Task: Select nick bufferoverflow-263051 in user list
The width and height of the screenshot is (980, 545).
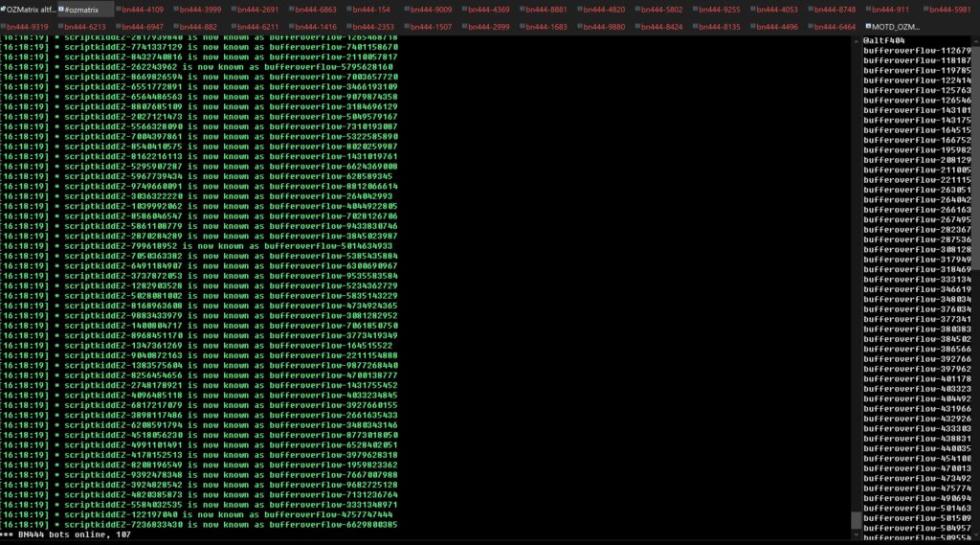Action: (917, 191)
